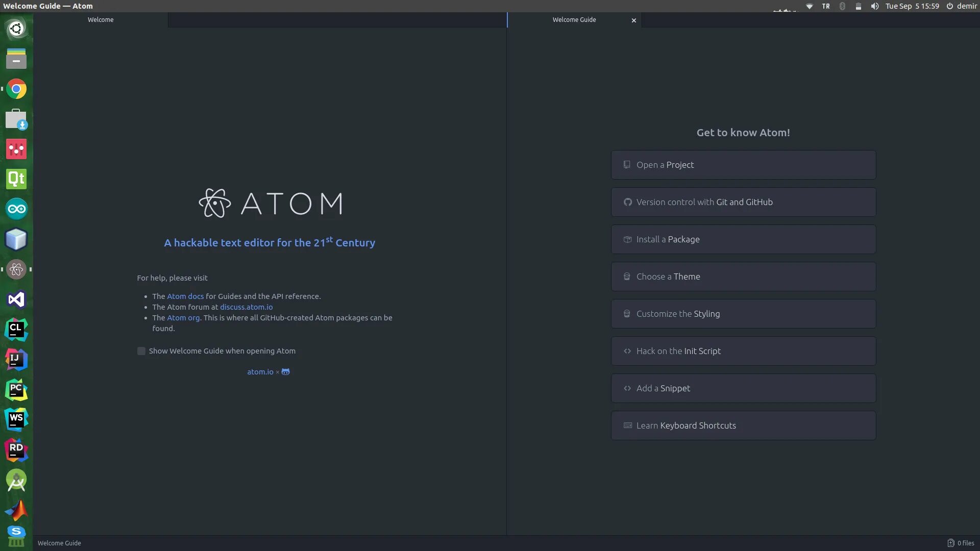Open the Atom org link

coord(183,318)
